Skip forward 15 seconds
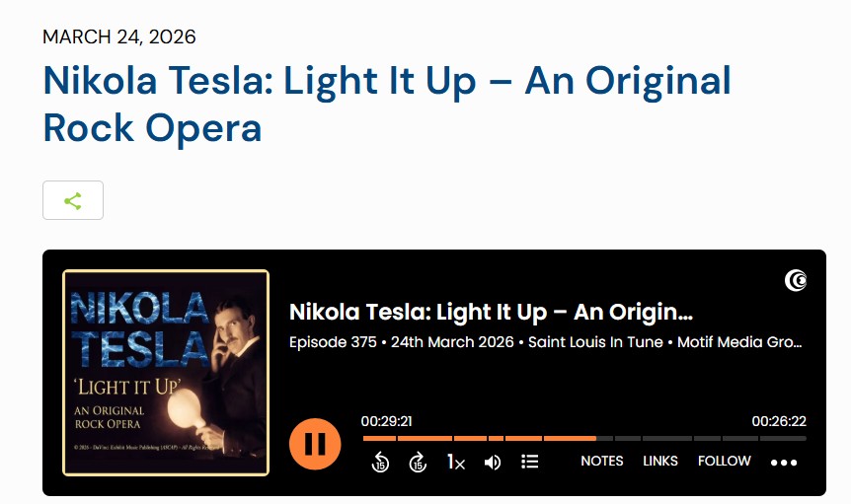This screenshot has width=851, height=504. (418, 462)
